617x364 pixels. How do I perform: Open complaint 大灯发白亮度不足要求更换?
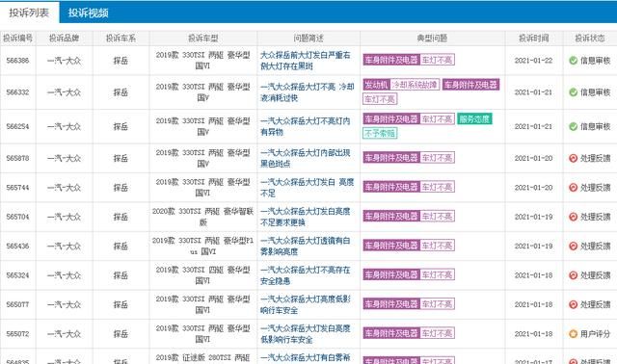pos(306,217)
